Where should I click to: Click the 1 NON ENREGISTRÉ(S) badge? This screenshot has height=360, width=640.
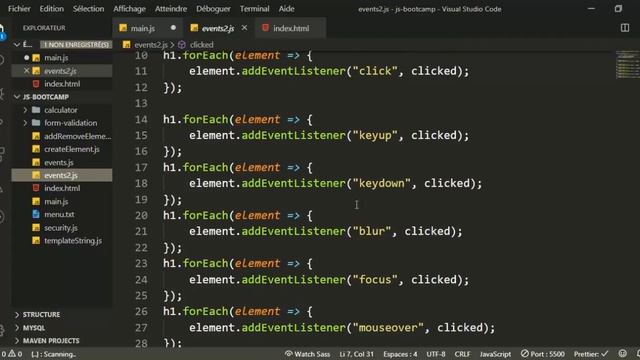(76, 44)
